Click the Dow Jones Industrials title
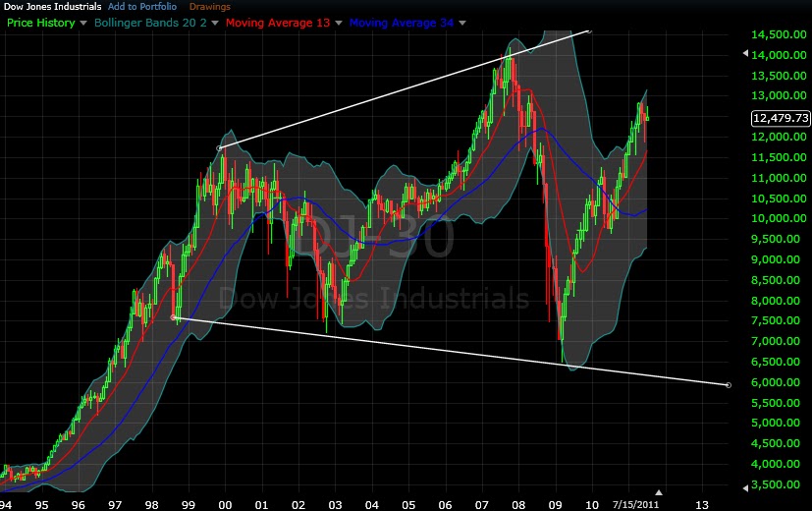The width and height of the screenshot is (812, 511). (52, 7)
